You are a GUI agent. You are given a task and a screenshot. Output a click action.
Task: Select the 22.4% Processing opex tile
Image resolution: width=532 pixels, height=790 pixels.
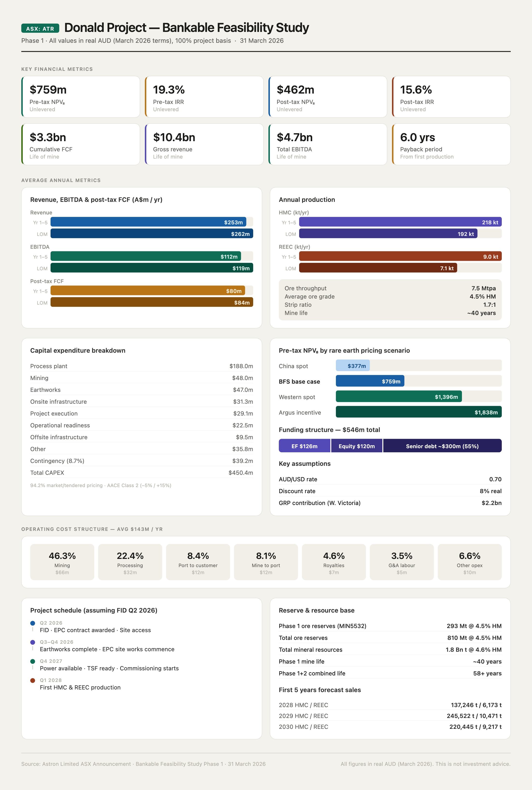pyautogui.click(x=130, y=562)
